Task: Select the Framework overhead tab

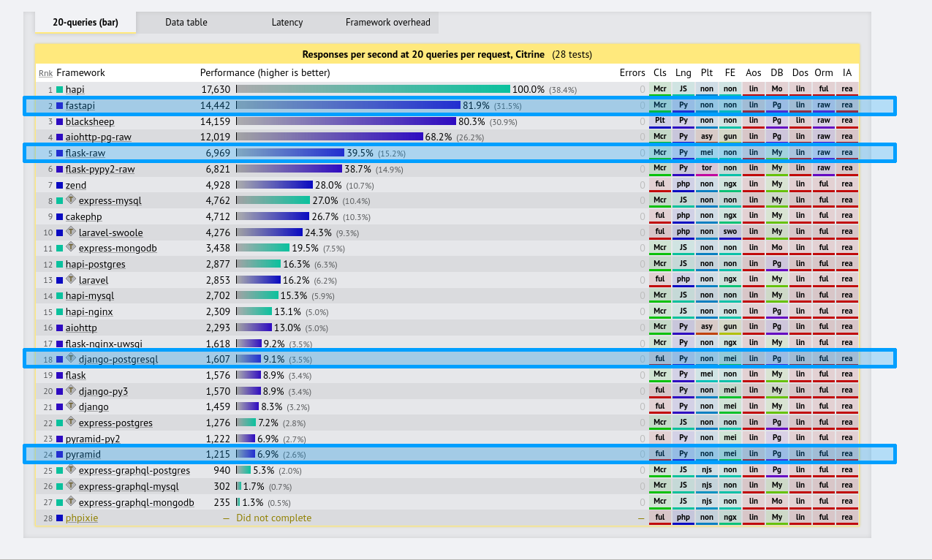Action: (x=387, y=23)
